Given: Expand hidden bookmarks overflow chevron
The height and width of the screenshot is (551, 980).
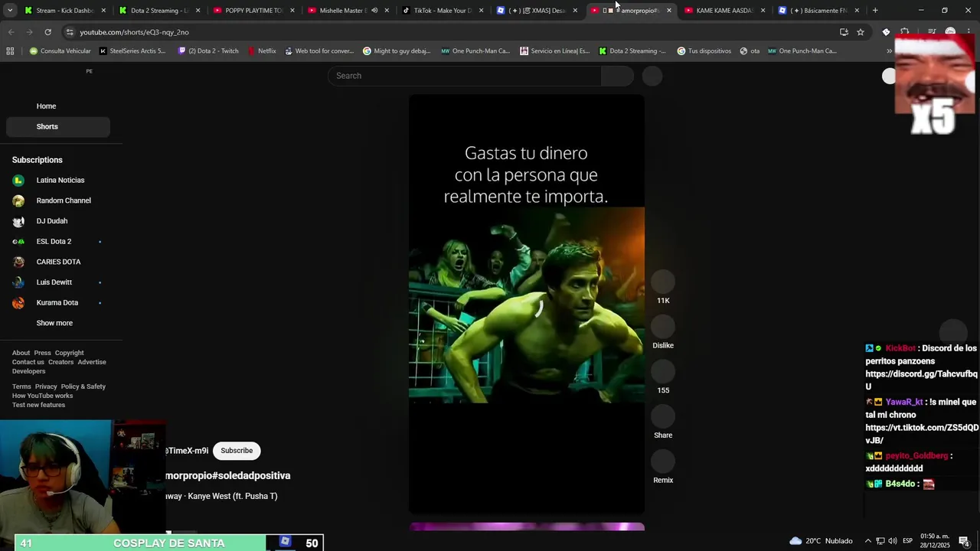Looking at the screenshot, I should tap(889, 51).
